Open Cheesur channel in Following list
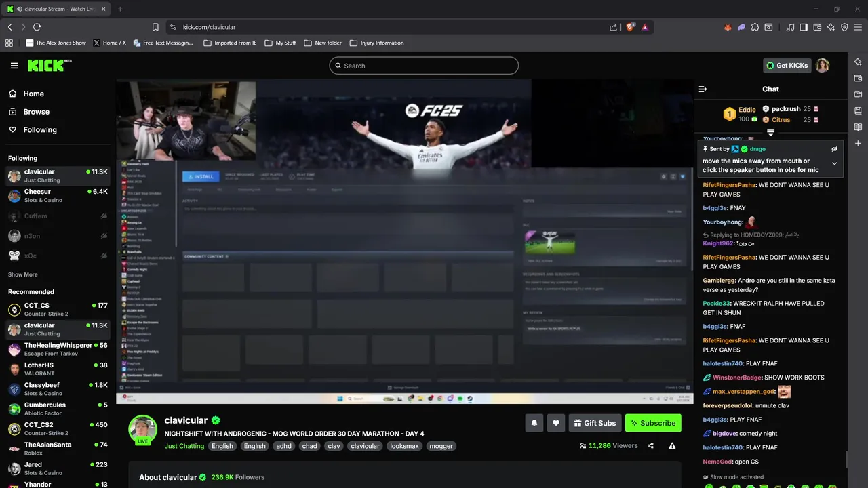Screen dimensions: 868x488 [x=58, y=196]
